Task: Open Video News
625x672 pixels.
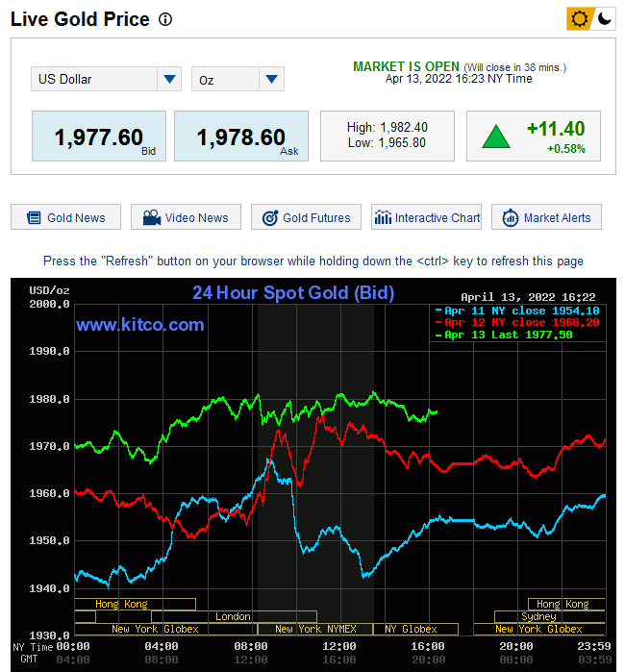Action: pyautogui.click(x=186, y=217)
